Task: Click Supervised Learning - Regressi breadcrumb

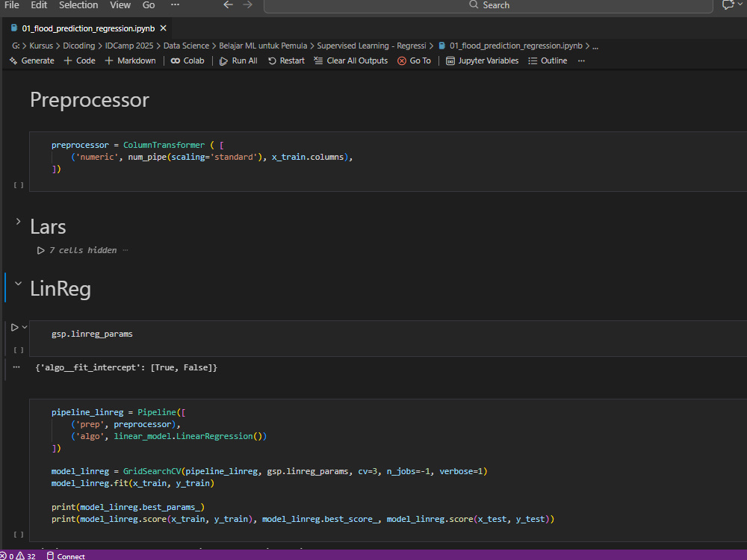Action: tap(371, 46)
